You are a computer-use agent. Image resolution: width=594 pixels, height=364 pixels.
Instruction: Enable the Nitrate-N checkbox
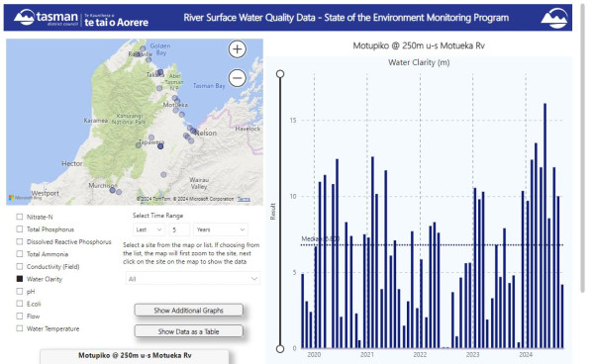point(20,217)
